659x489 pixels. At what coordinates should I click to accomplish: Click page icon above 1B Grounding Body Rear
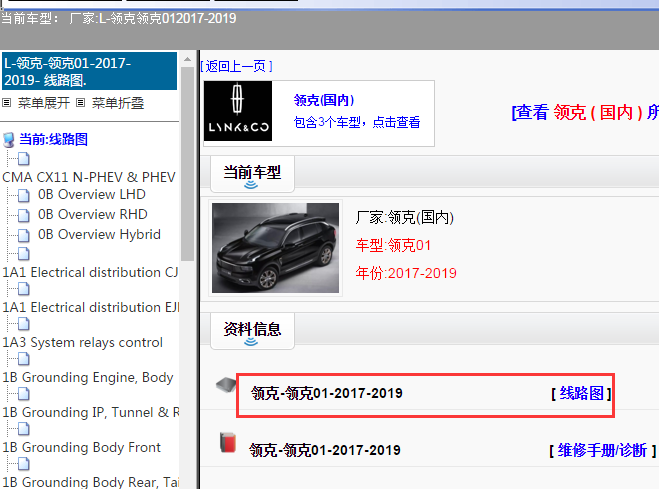click(24, 464)
